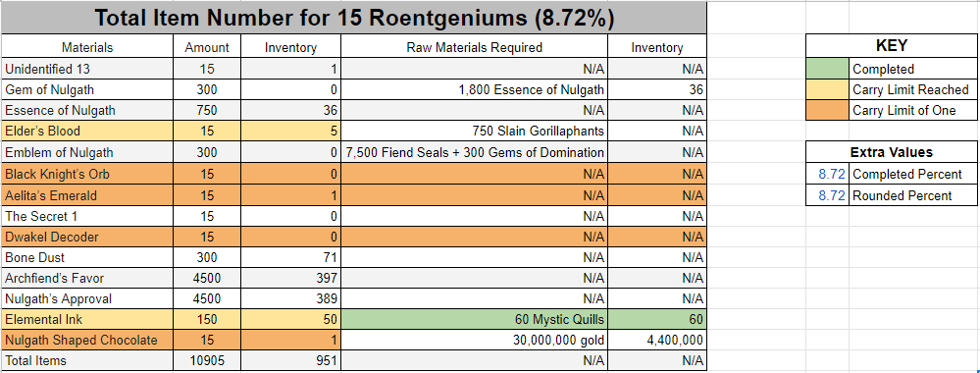Click the Fiend Seals and Gems of Domination cell
Viewport: 980px width, 373px height.
click(x=475, y=152)
